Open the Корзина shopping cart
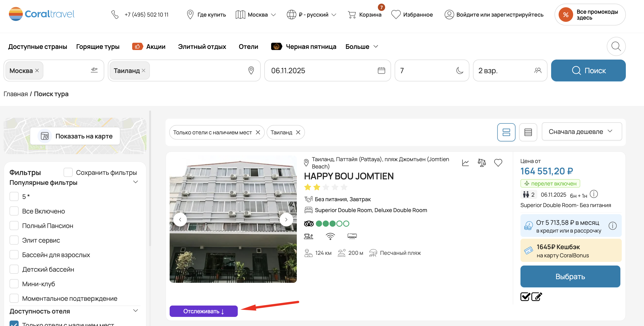The width and height of the screenshot is (644, 326). (365, 15)
